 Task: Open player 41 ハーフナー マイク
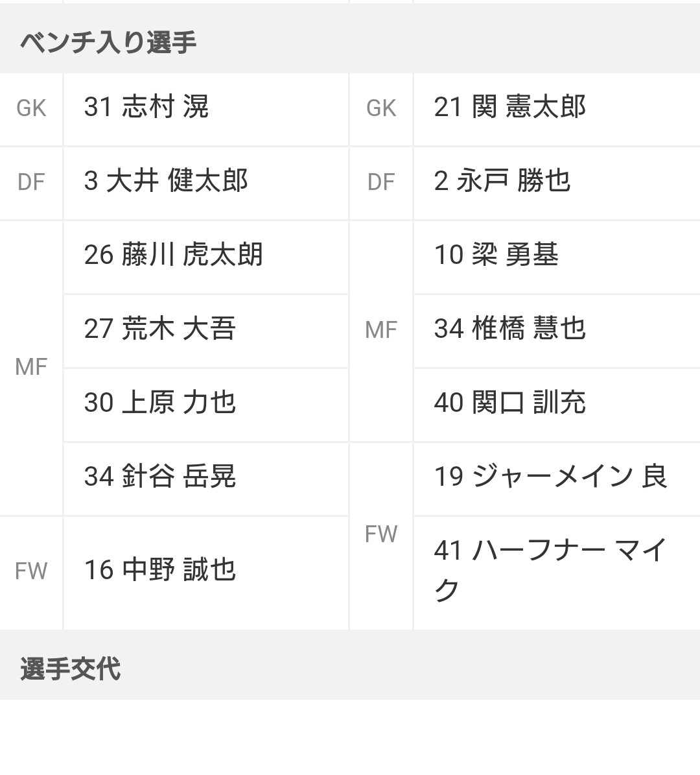(550, 571)
